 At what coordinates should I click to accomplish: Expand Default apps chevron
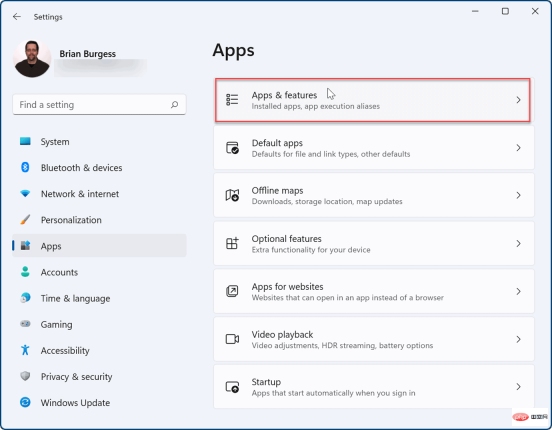click(518, 148)
